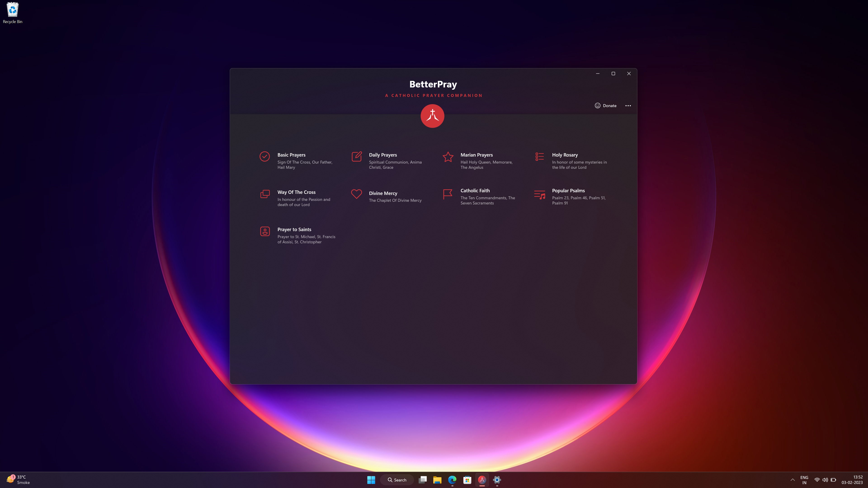Click the red BetterPray logo circle

(x=432, y=116)
